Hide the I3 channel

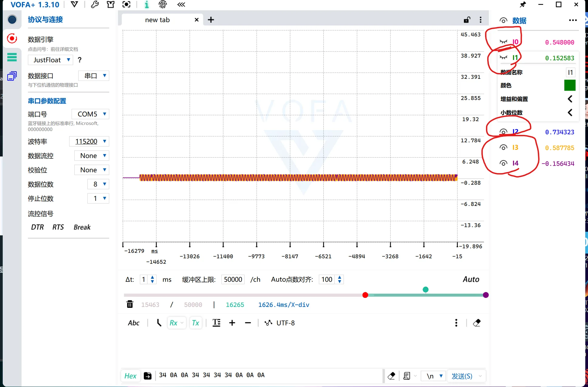(504, 147)
